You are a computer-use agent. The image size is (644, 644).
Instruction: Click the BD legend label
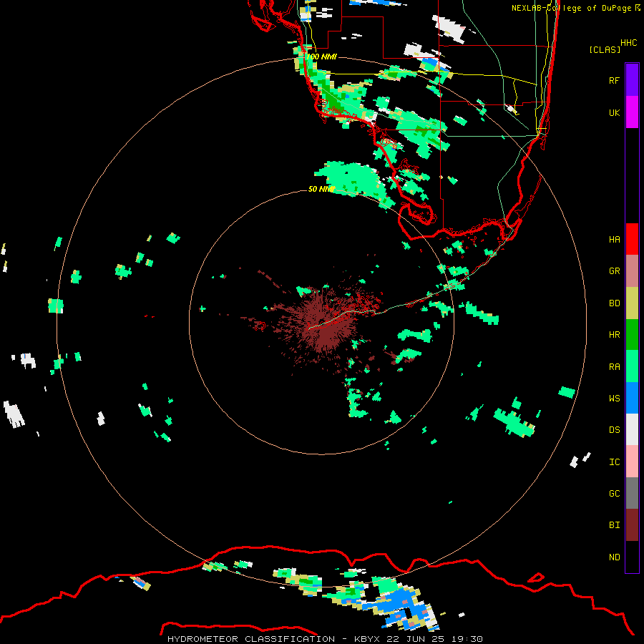coord(614,303)
